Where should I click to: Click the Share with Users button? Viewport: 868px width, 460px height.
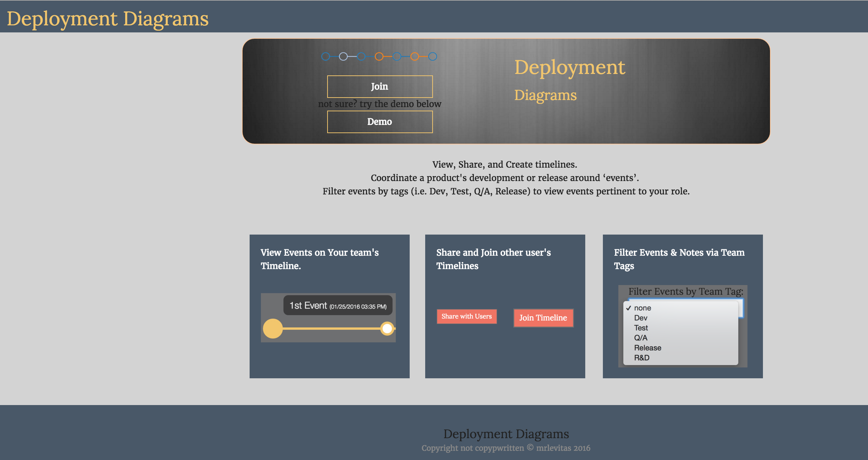[x=466, y=316]
